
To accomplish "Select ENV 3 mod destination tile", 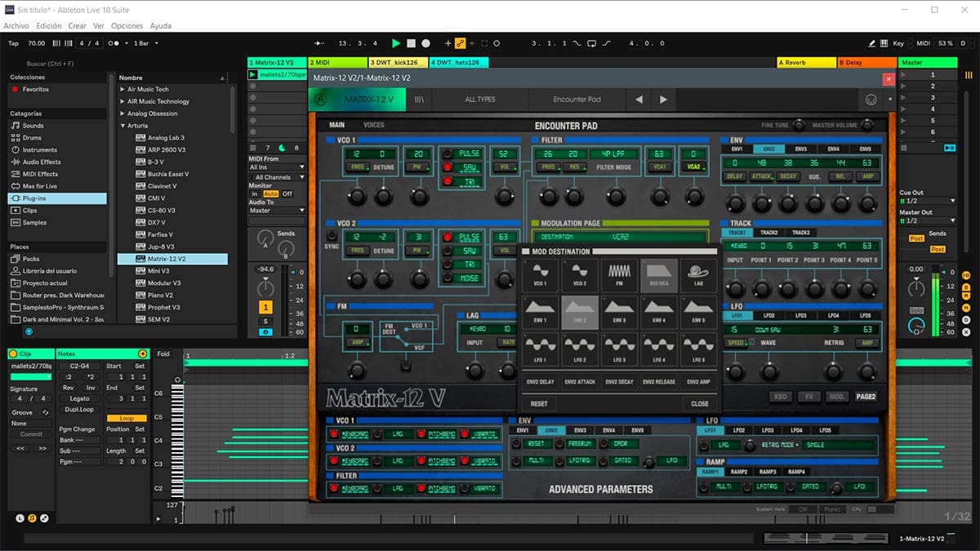I will (x=619, y=313).
